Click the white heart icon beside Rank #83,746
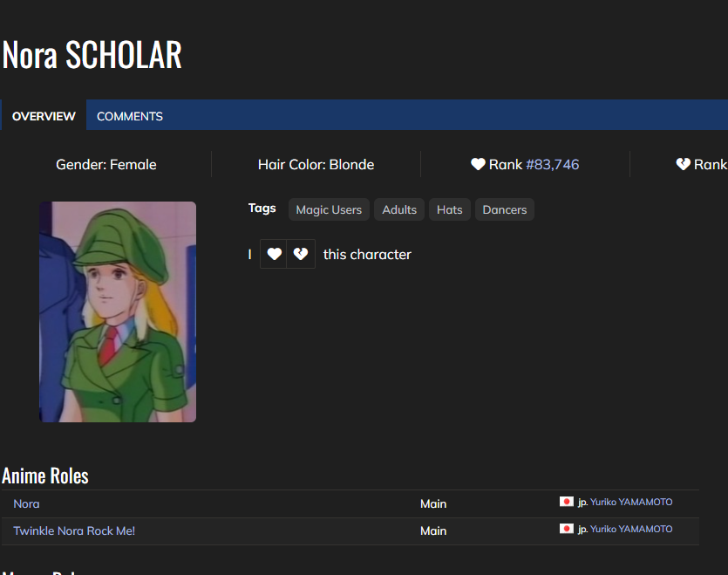The width and height of the screenshot is (728, 575). pyautogui.click(x=478, y=164)
